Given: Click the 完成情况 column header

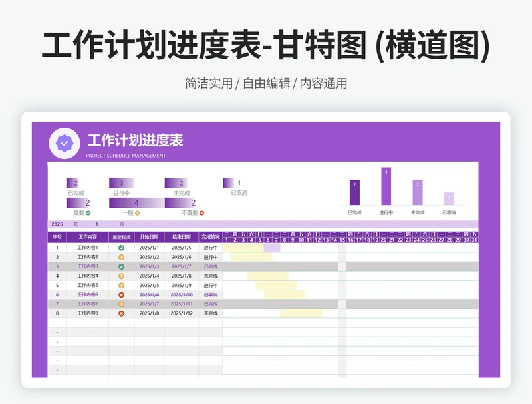Looking at the screenshot, I should coord(211,237).
